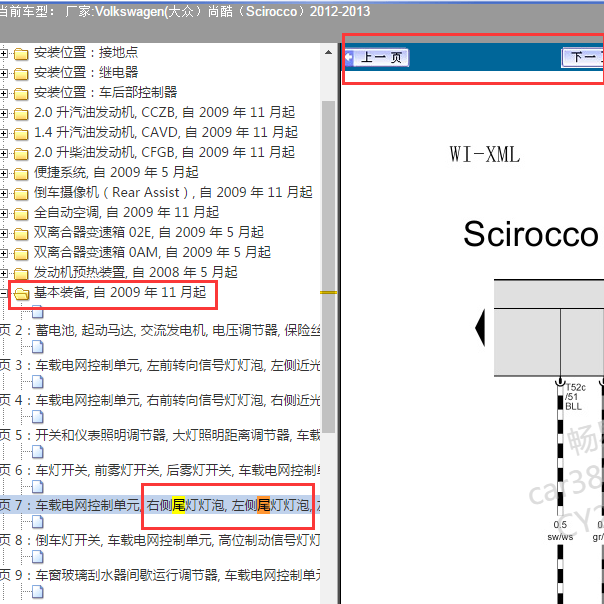Click the Scirocco title in diagram
This screenshot has height=604, width=604.
pyautogui.click(x=530, y=234)
